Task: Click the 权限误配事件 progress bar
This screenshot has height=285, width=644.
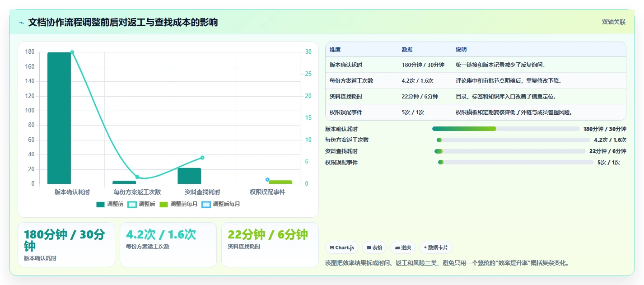Action: click(516, 163)
